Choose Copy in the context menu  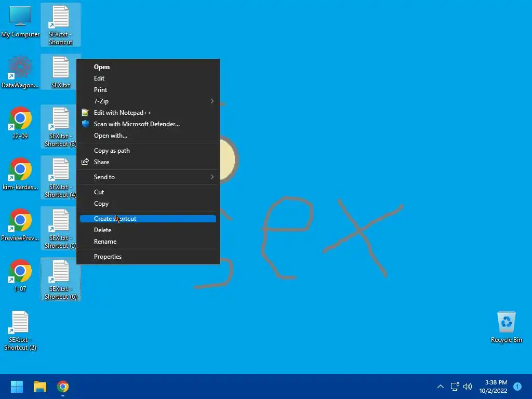tap(148, 204)
